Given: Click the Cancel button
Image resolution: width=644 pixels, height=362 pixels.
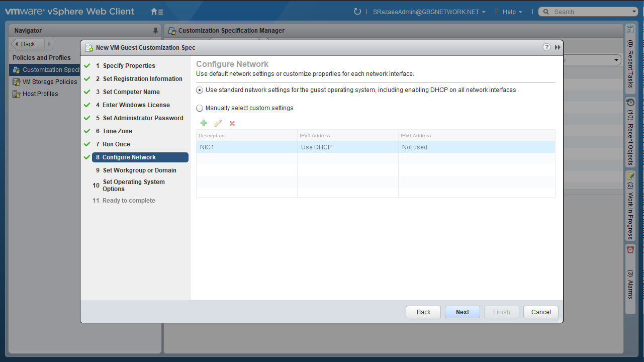Looking at the screenshot, I should (540, 312).
